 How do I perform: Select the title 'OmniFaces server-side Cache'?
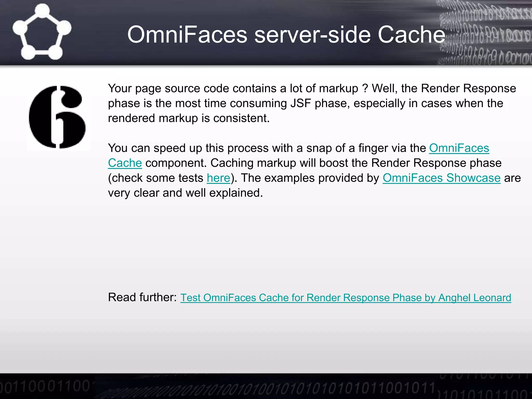pos(286,35)
